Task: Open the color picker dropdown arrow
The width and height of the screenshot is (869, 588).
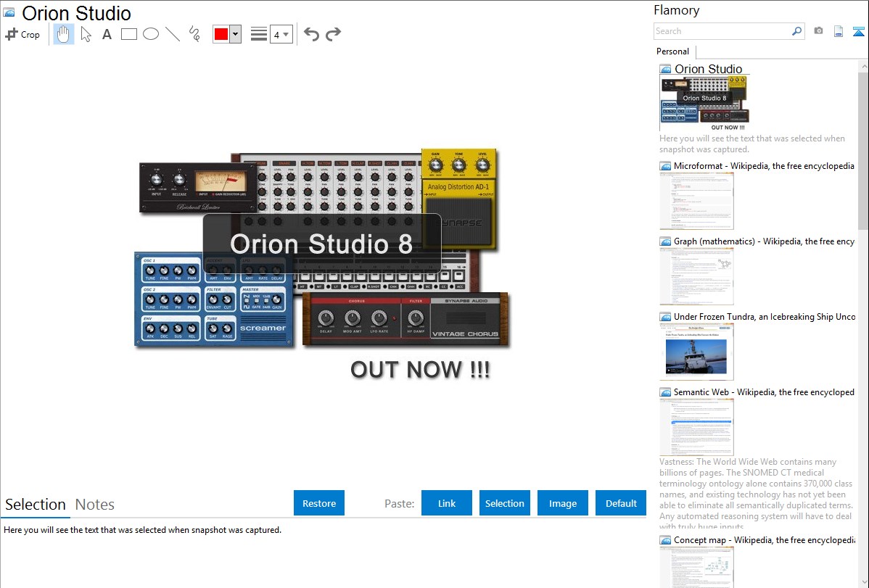Action: tap(236, 34)
